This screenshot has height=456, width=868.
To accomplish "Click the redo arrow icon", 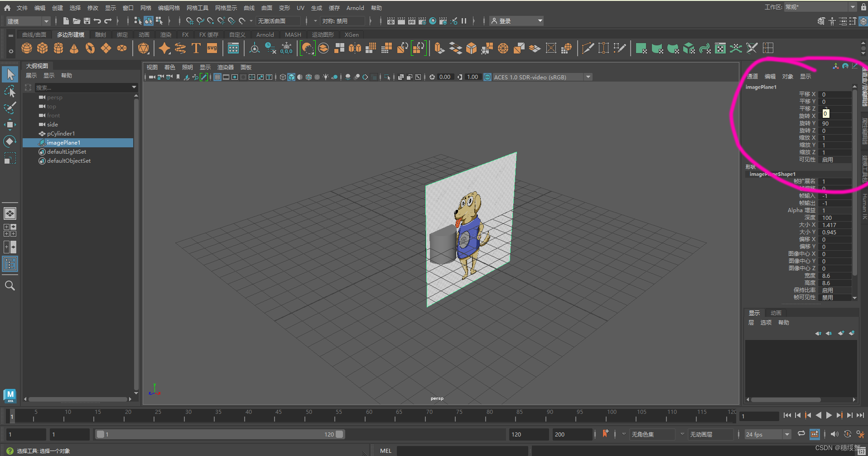I will (x=108, y=21).
